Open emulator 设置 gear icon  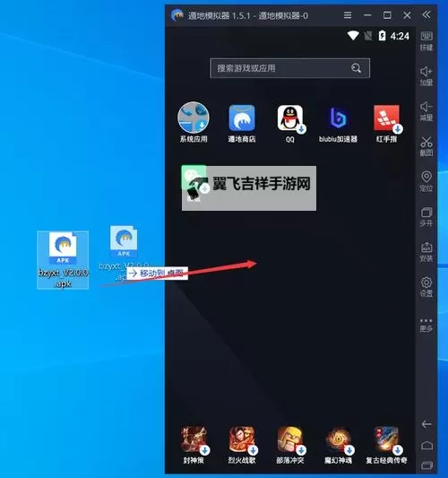pyautogui.click(x=426, y=287)
